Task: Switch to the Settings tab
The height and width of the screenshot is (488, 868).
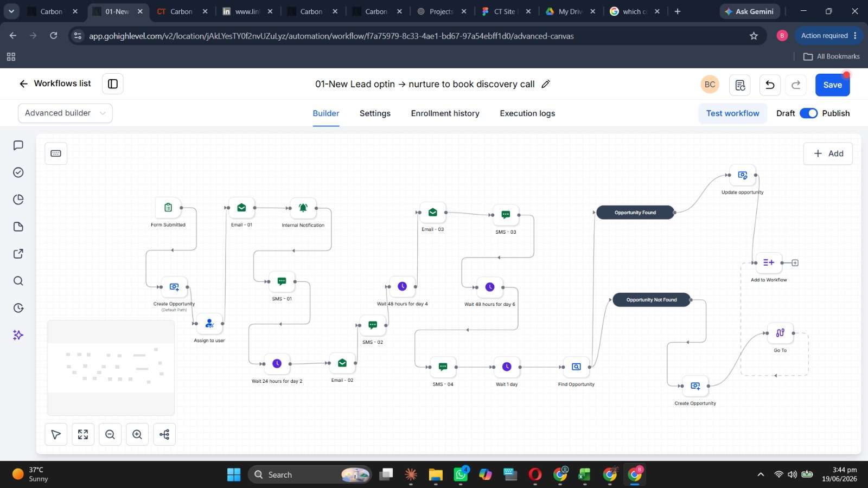Action: point(375,113)
